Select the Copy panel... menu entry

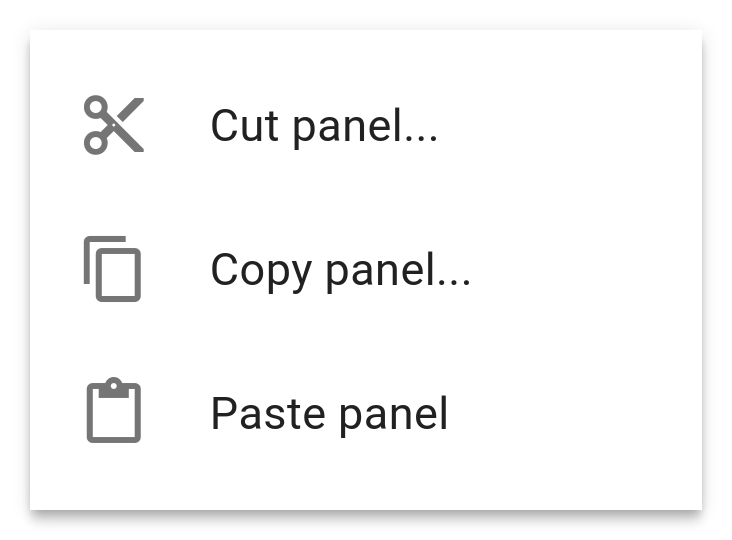coord(340,270)
